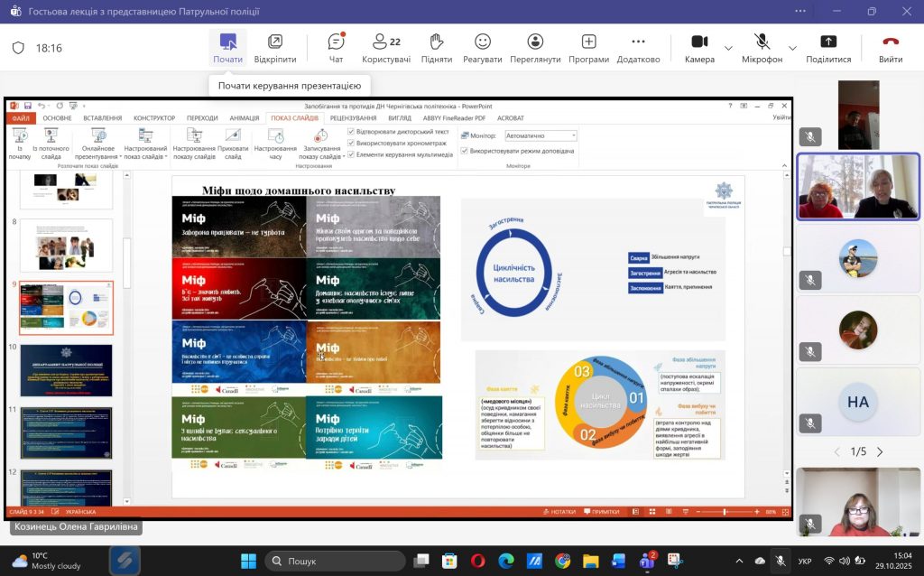Open Програми apps icon
Screen dimensions: 924x576
tap(588, 48)
